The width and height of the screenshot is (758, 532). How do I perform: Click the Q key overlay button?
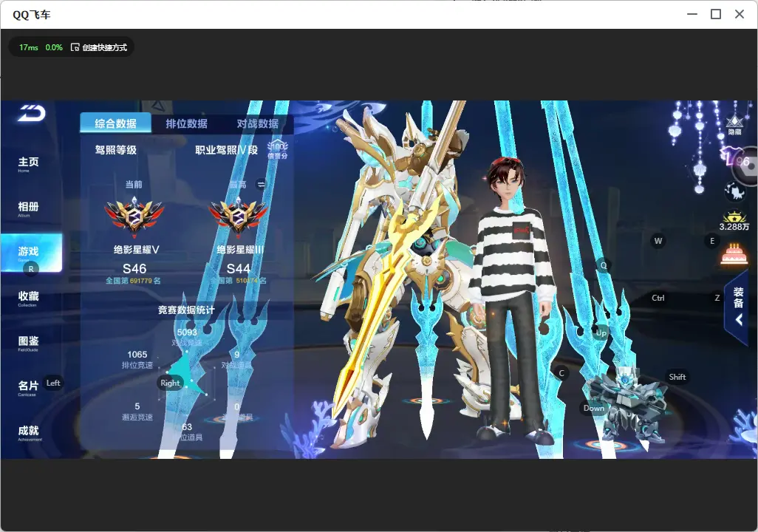pyautogui.click(x=604, y=265)
